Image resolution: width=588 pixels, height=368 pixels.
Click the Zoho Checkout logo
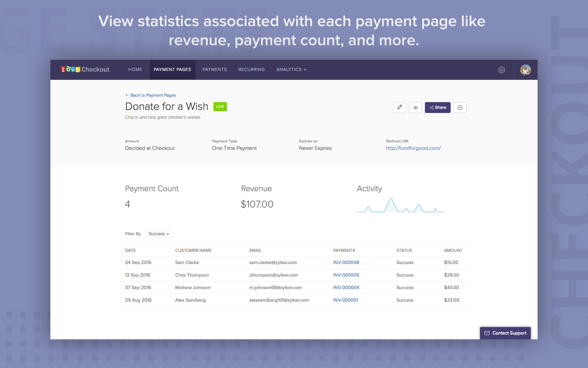tap(85, 69)
